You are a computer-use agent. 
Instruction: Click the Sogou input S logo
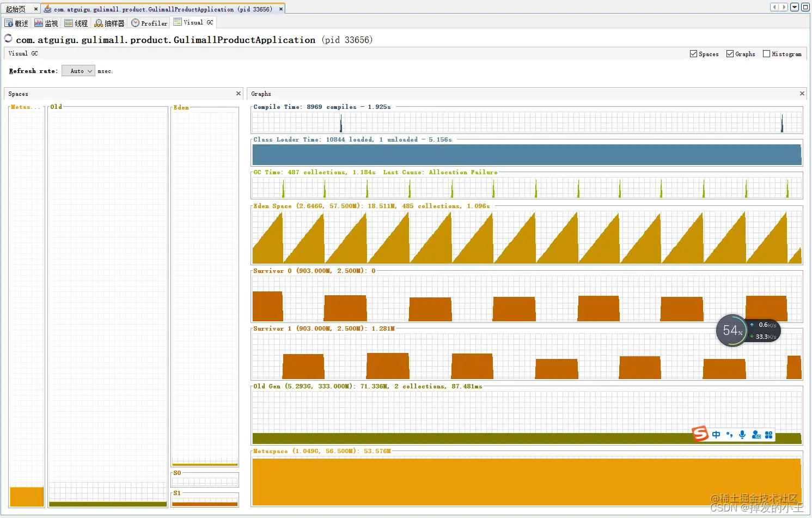click(700, 434)
